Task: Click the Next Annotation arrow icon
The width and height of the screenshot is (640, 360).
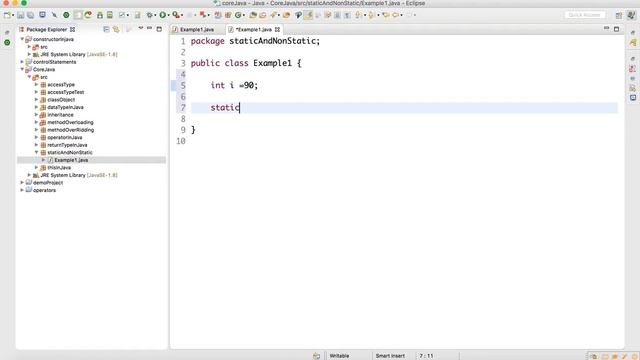Action: [x=358, y=15]
